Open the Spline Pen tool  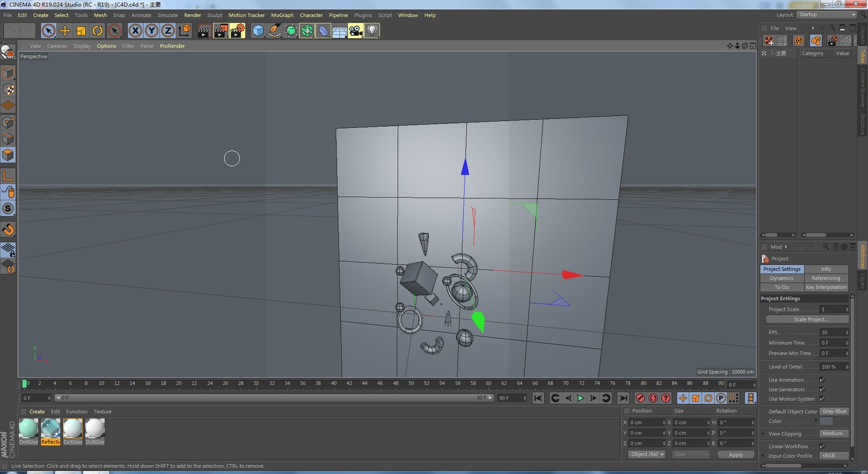click(274, 31)
